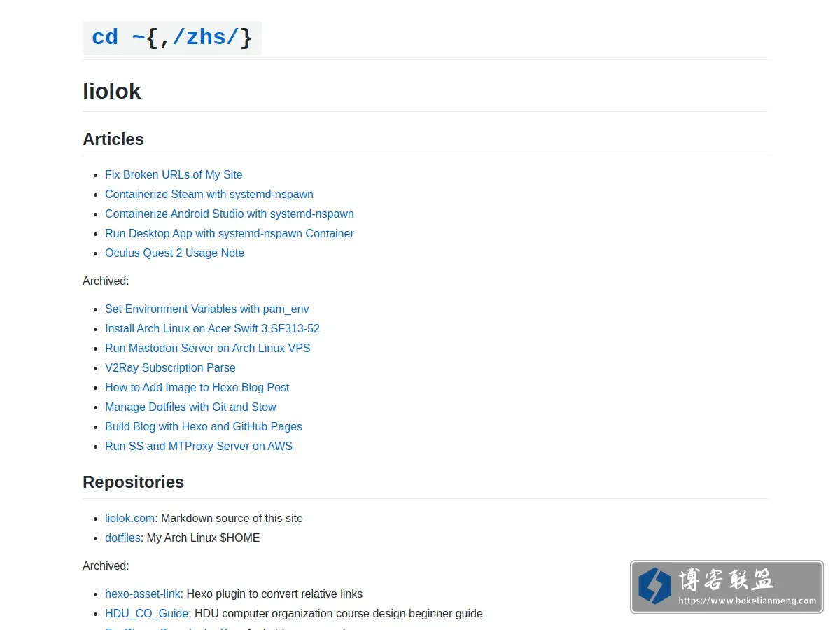This screenshot has width=840, height=630.
Task: Open Containerize Android Studio with systemd-nspawn
Action: tap(230, 213)
